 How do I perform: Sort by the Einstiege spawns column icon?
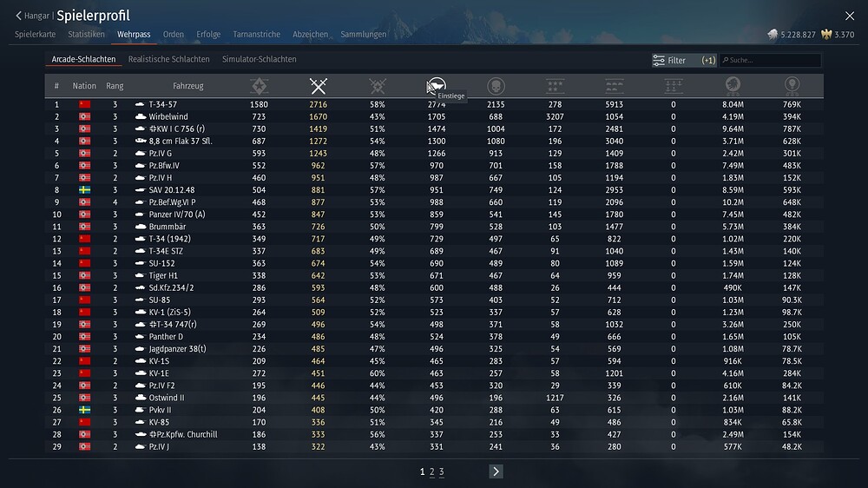(437, 86)
